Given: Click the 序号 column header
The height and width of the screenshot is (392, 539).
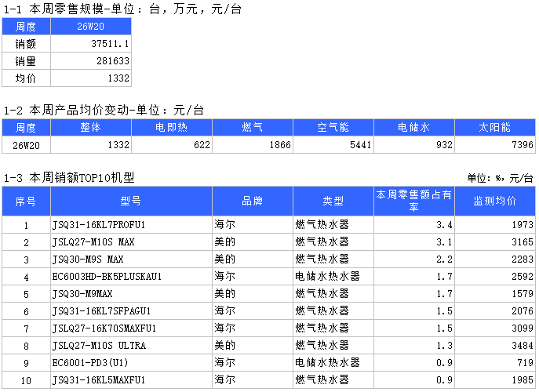Looking at the screenshot, I should coord(26,201).
